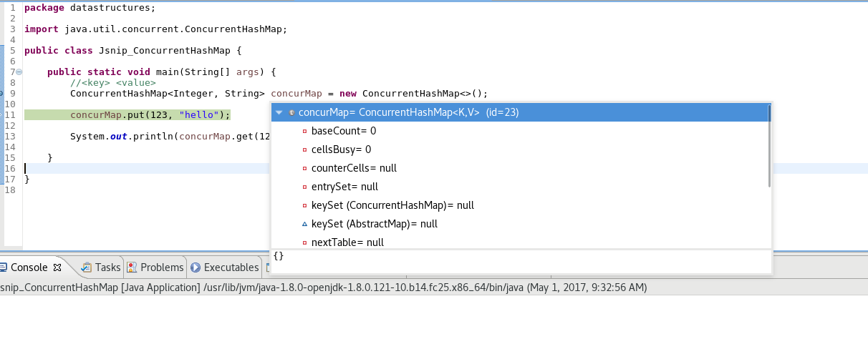Click the keySet AbstractMap triangle icon
This screenshot has height=339, width=868.
(304, 225)
